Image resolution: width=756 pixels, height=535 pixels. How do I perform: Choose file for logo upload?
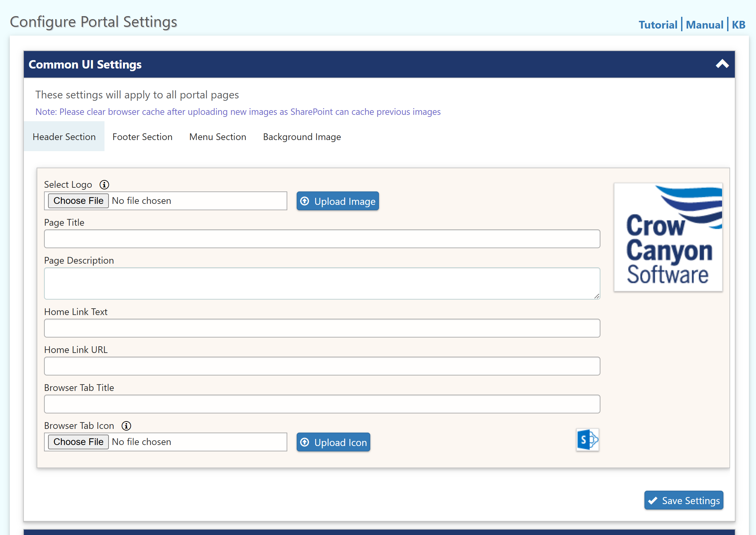coord(78,200)
